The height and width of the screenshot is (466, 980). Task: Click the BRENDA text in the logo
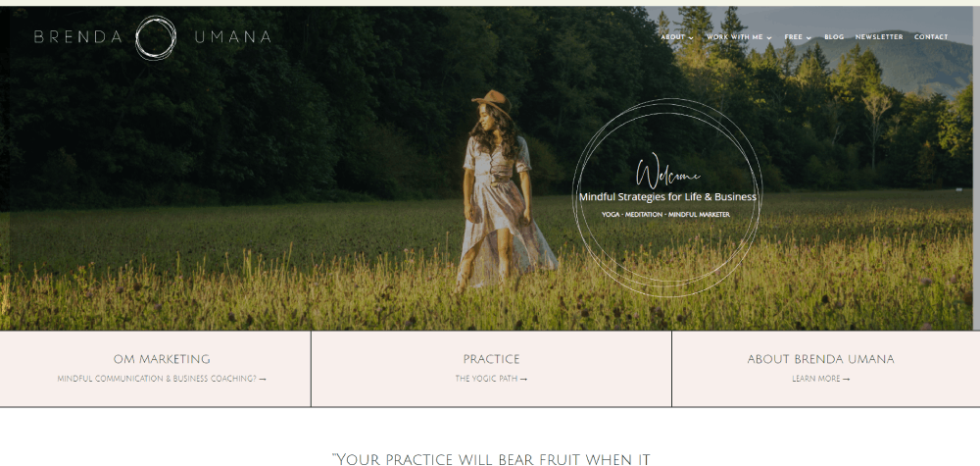(x=78, y=37)
